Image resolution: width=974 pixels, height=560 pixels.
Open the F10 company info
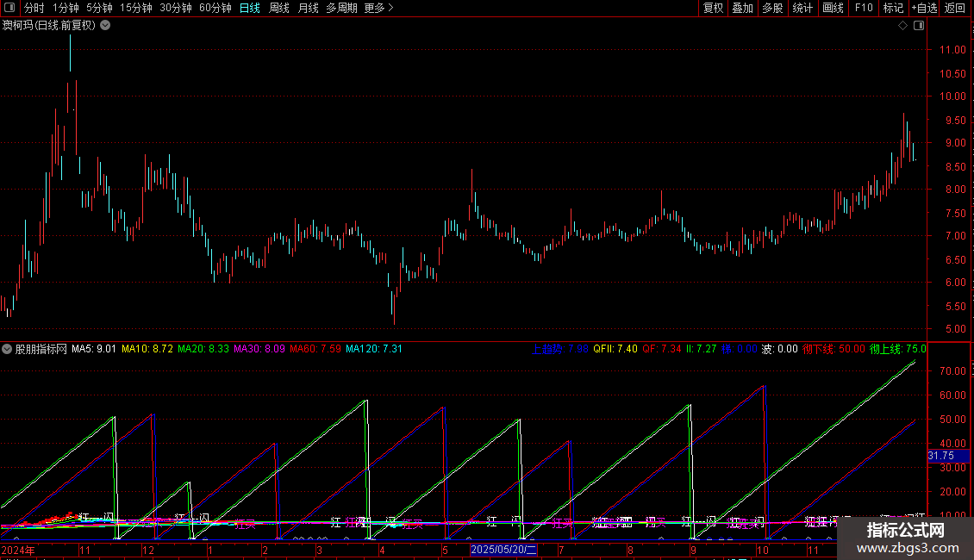[864, 8]
